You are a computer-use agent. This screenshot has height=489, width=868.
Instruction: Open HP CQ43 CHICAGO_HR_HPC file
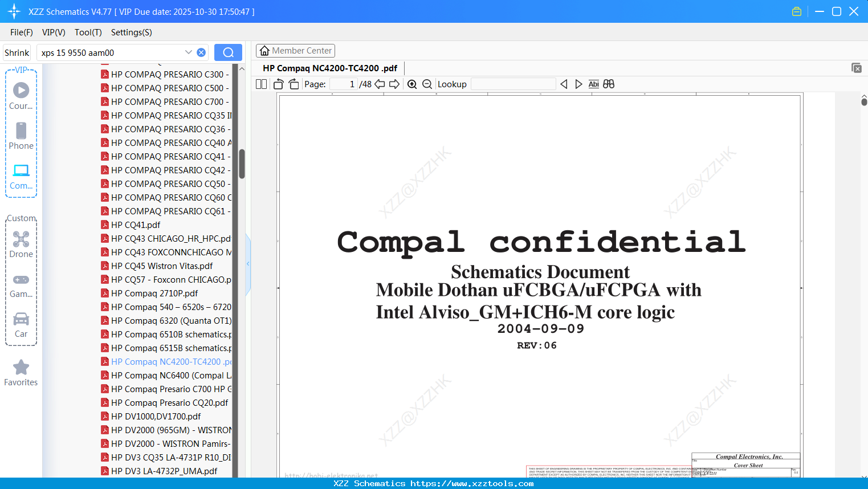[x=166, y=238]
